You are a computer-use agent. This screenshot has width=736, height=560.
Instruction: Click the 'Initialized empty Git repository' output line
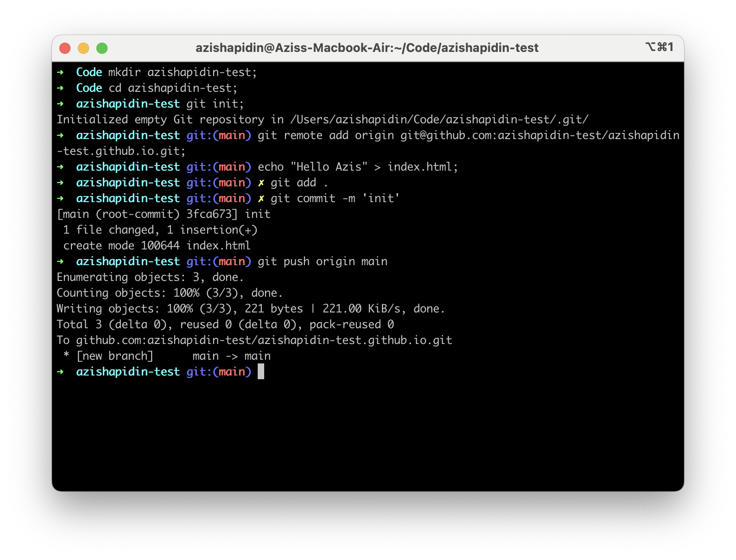tap(322, 120)
